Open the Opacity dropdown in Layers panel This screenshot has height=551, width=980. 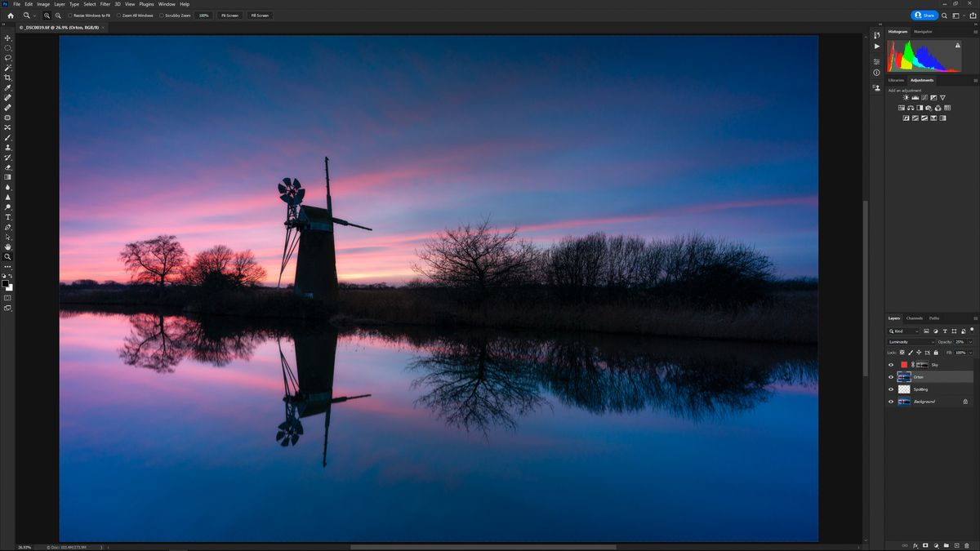point(970,342)
